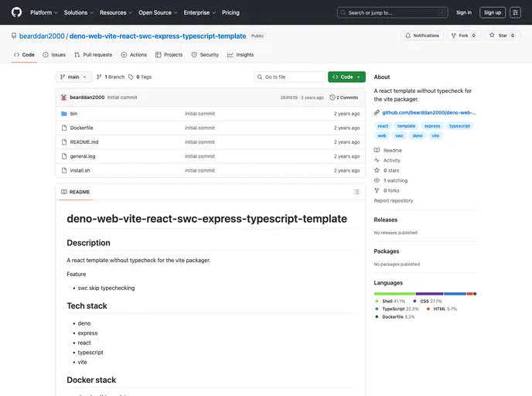
Task: Star this repository
Action: pos(503,36)
